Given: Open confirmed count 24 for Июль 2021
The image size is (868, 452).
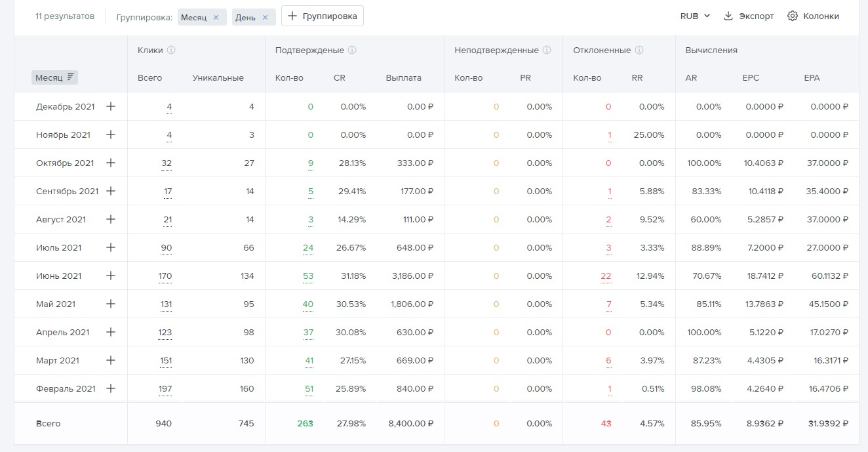Looking at the screenshot, I should pyautogui.click(x=308, y=248).
